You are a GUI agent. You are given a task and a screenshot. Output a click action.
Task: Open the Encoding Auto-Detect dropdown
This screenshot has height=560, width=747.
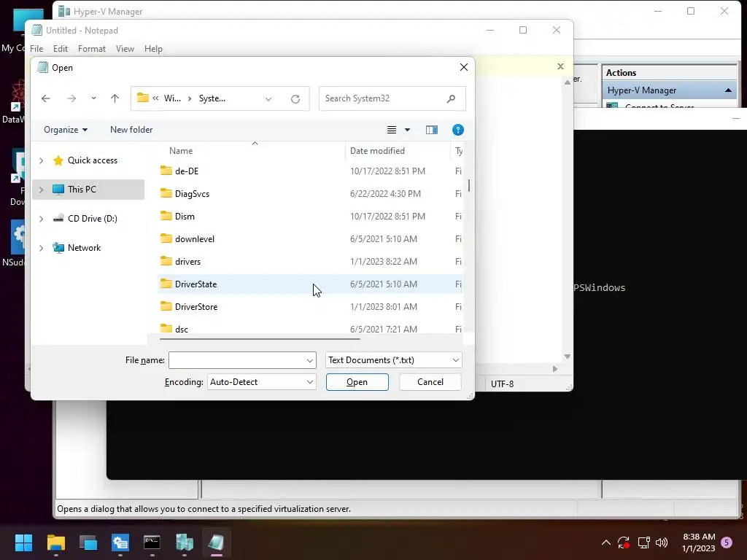click(262, 382)
